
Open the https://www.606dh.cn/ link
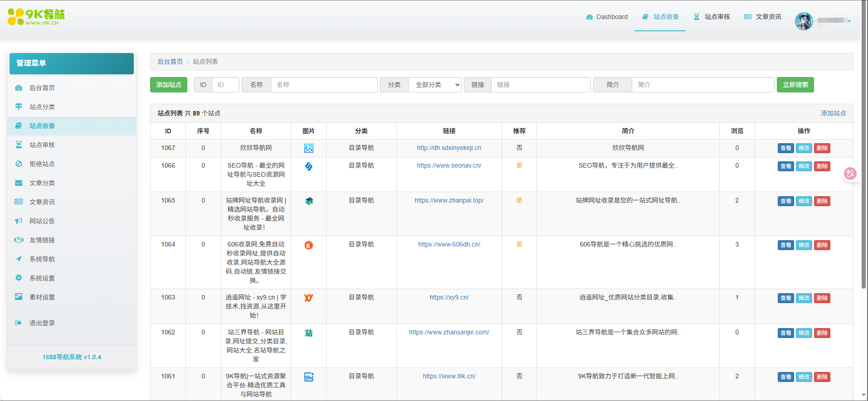[x=449, y=244]
